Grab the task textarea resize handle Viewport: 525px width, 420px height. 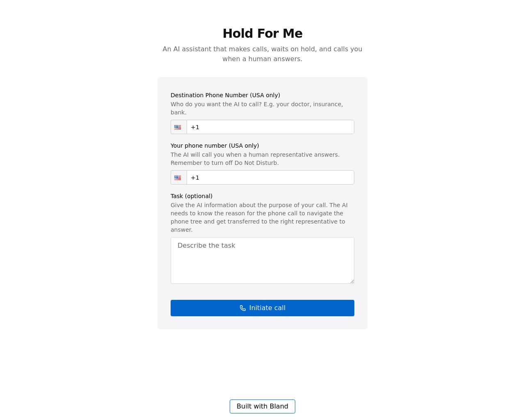[352, 281]
